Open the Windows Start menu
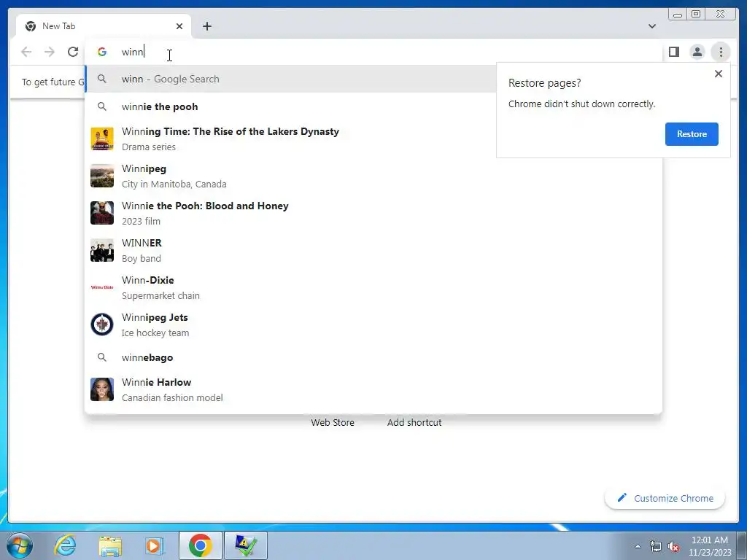 pos(20,545)
